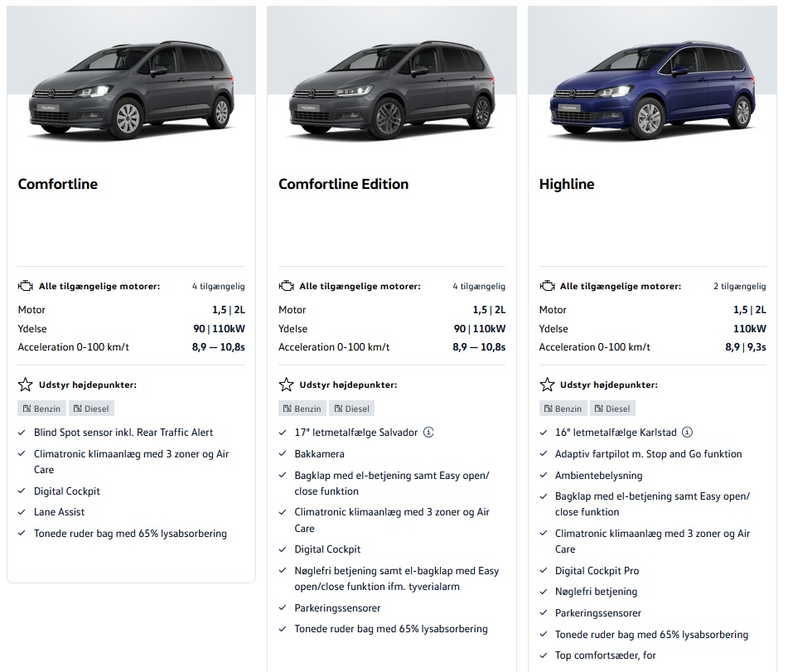Click the blue Highline car image
Image resolution: width=788 pixels, height=672 pixels.
pos(651,91)
